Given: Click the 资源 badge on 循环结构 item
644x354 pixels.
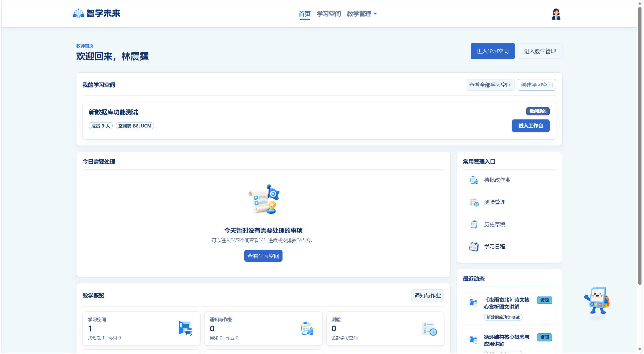Looking at the screenshot, I should pos(544,337).
